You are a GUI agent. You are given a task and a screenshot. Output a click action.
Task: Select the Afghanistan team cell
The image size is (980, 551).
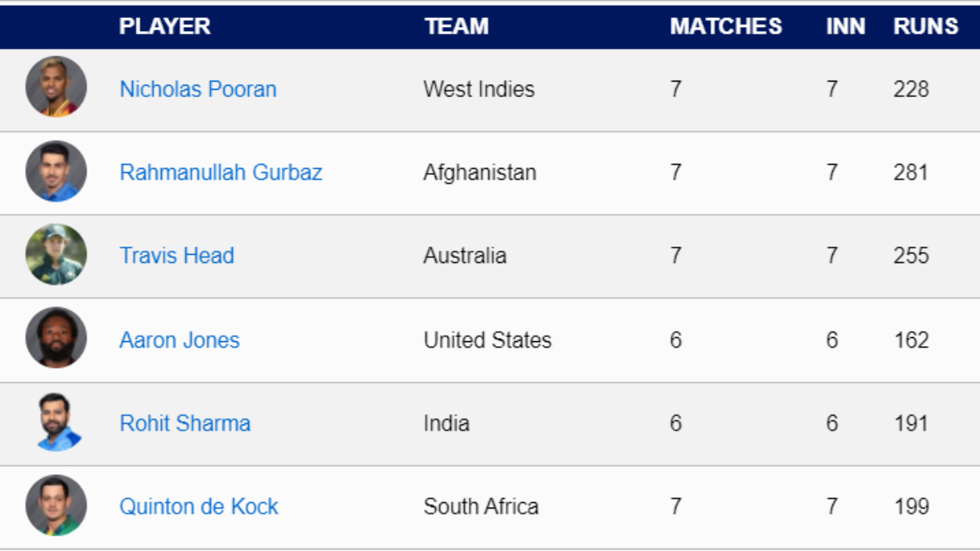tap(479, 172)
